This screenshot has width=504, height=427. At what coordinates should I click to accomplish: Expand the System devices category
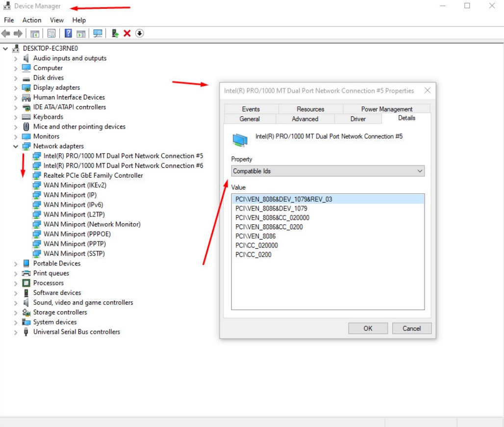[15, 322]
